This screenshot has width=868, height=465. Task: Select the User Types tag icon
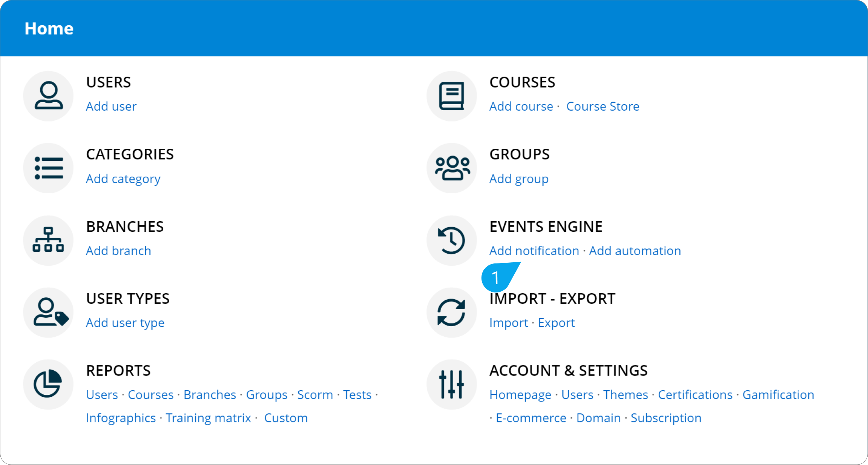pyautogui.click(x=48, y=313)
